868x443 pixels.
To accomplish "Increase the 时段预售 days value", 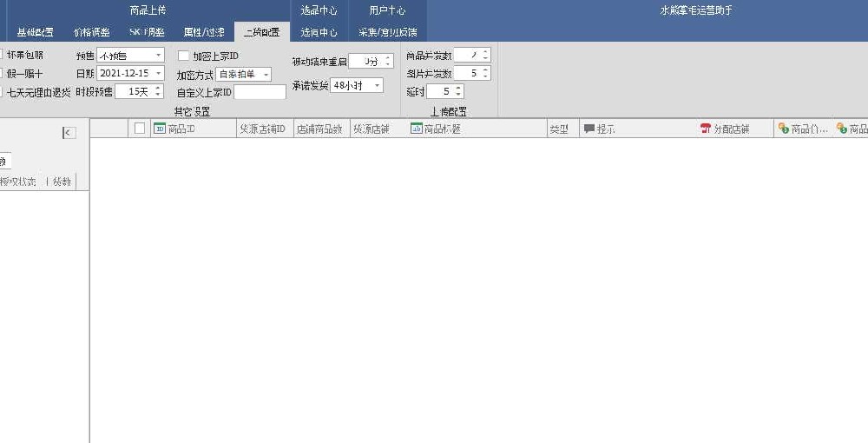I will coord(158,88).
